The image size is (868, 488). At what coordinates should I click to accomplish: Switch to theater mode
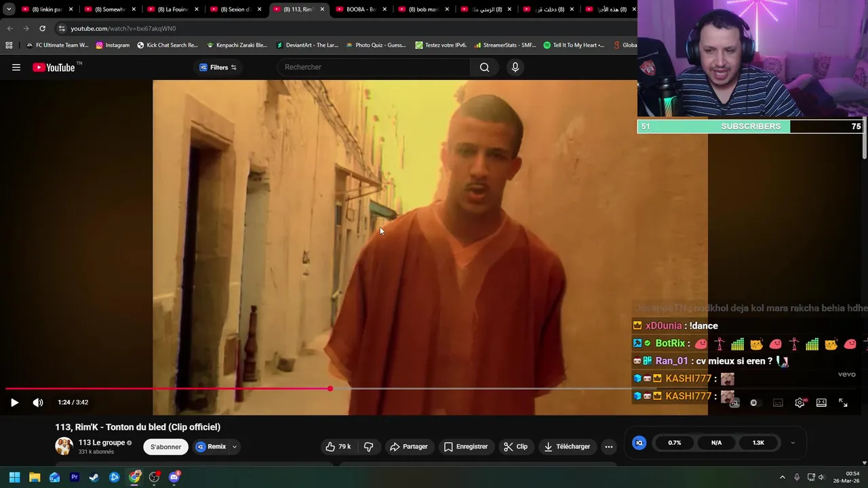(821, 403)
